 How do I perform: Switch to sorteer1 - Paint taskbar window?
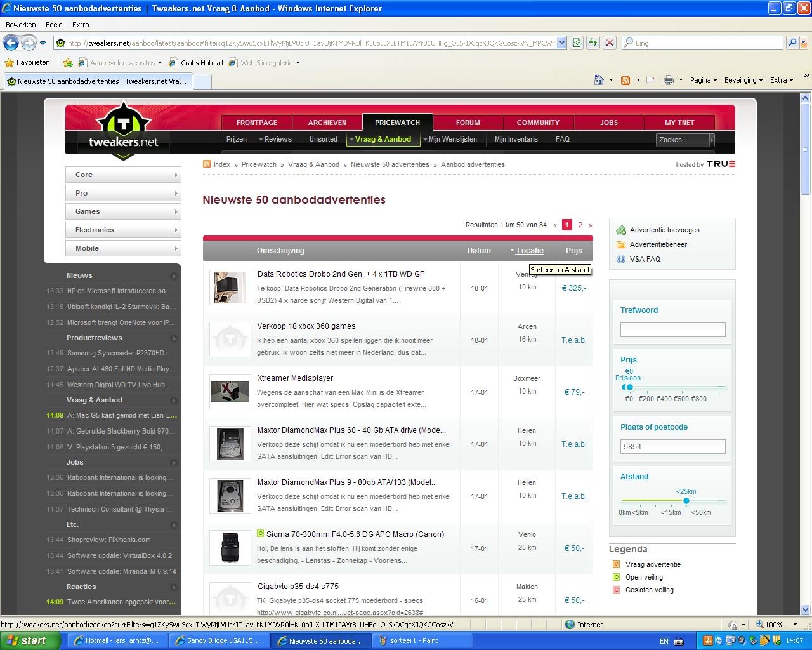pyautogui.click(x=422, y=640)
